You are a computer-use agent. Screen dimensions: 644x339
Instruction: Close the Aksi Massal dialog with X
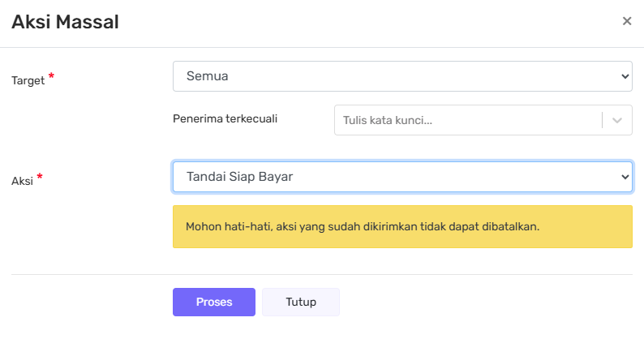pyautogui.click(x=626, y=21)
